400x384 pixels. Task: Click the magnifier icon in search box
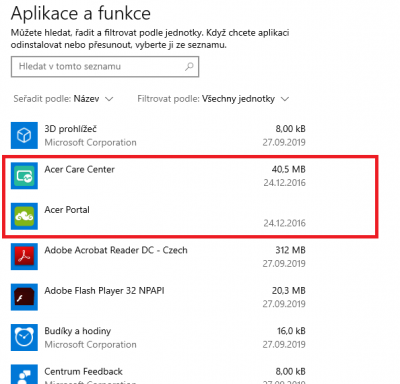[x=189, y=66]
